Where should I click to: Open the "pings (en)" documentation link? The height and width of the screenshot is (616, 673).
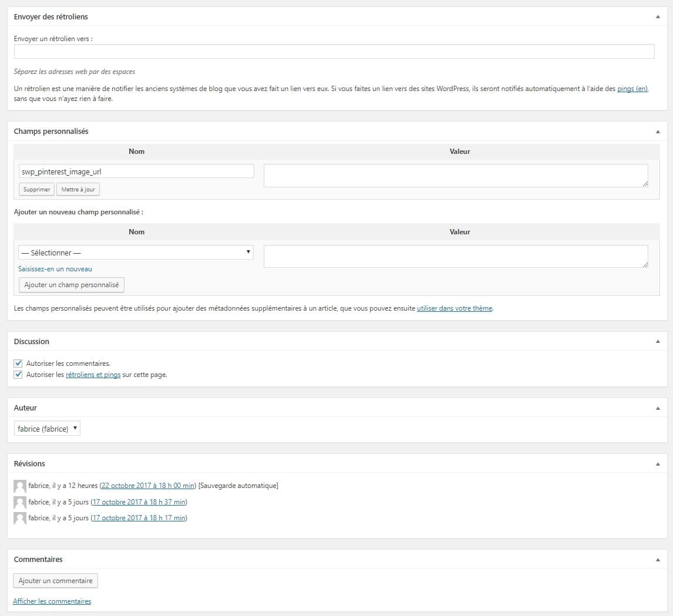pyautogui.click(x=632, y=88)
